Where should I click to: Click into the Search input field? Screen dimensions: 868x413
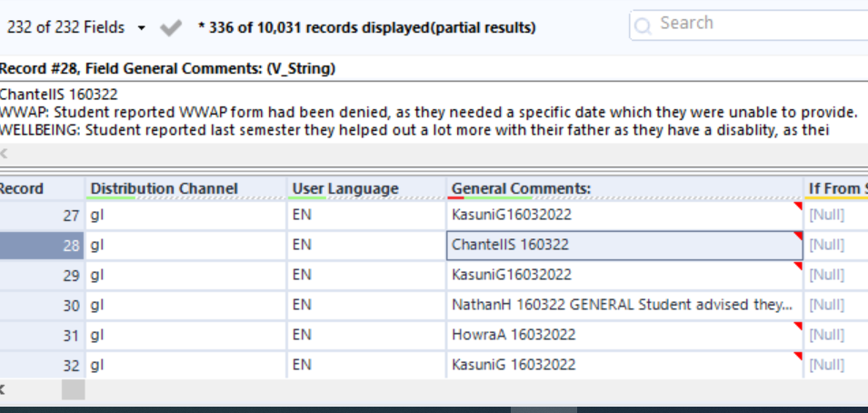754,25
